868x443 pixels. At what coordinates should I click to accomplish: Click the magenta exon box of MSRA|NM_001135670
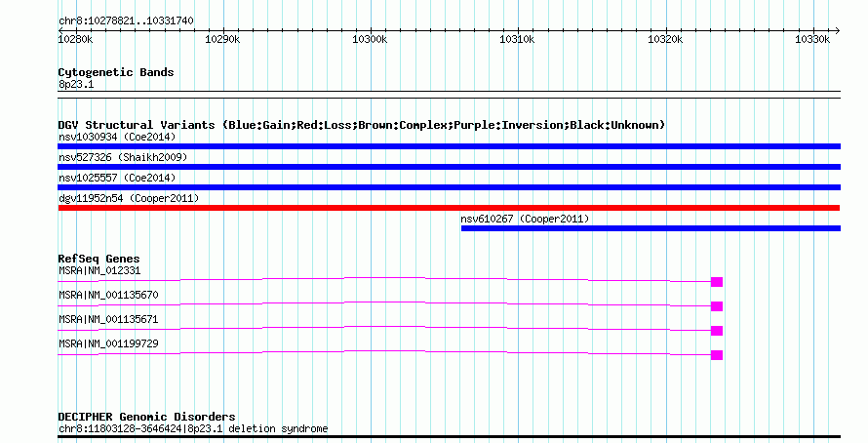[x=717, y=306]
